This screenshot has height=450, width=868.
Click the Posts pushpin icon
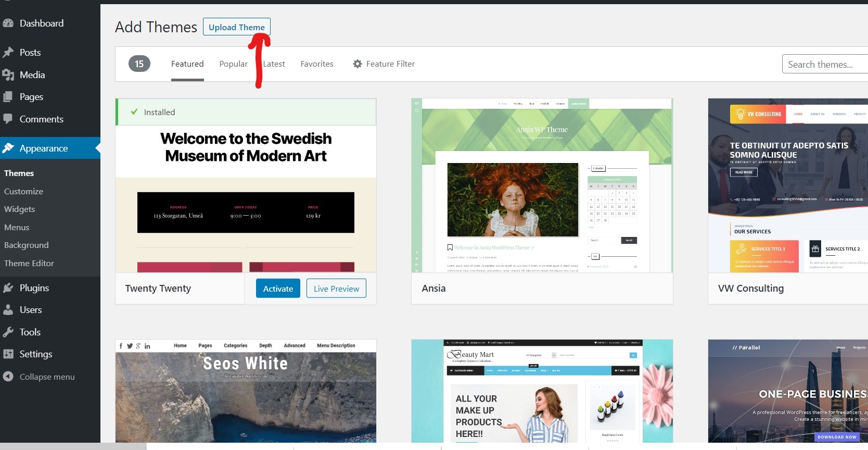(x=8, y=53)
